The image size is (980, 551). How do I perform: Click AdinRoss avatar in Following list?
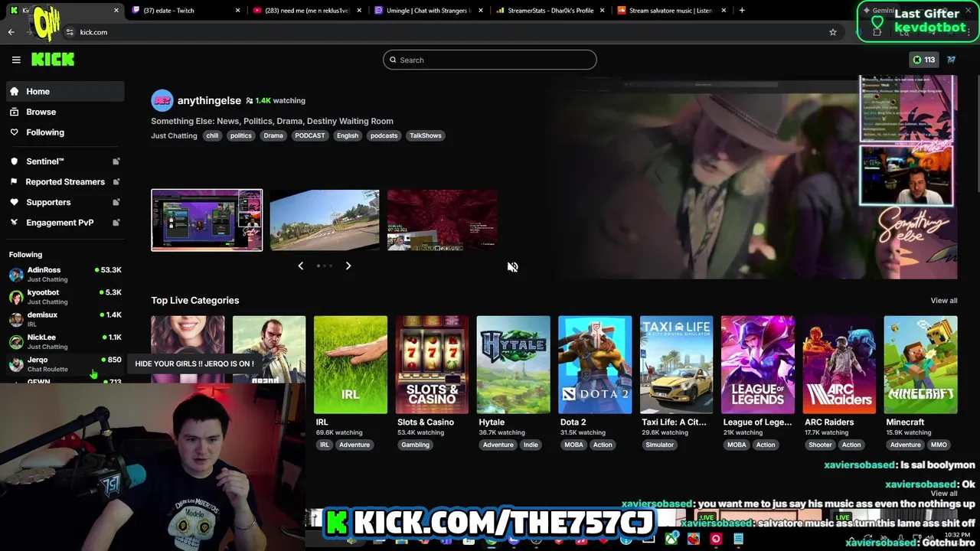click(x=16, y=275)
